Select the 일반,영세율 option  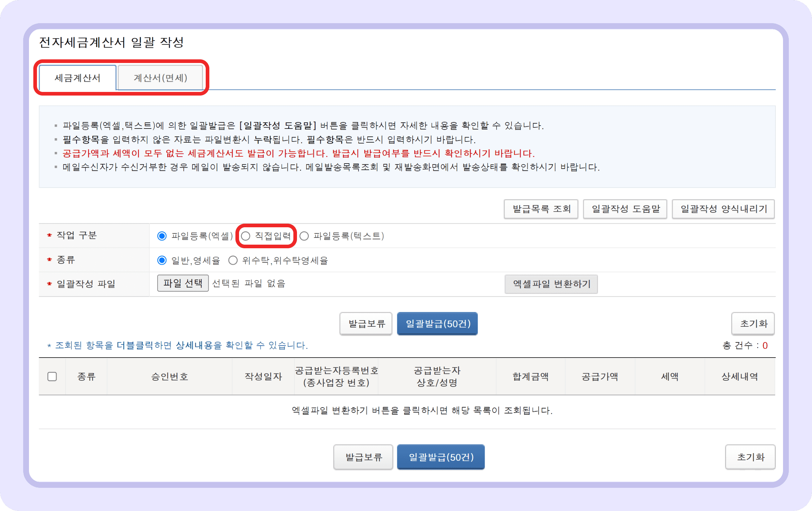click(162, 260)
